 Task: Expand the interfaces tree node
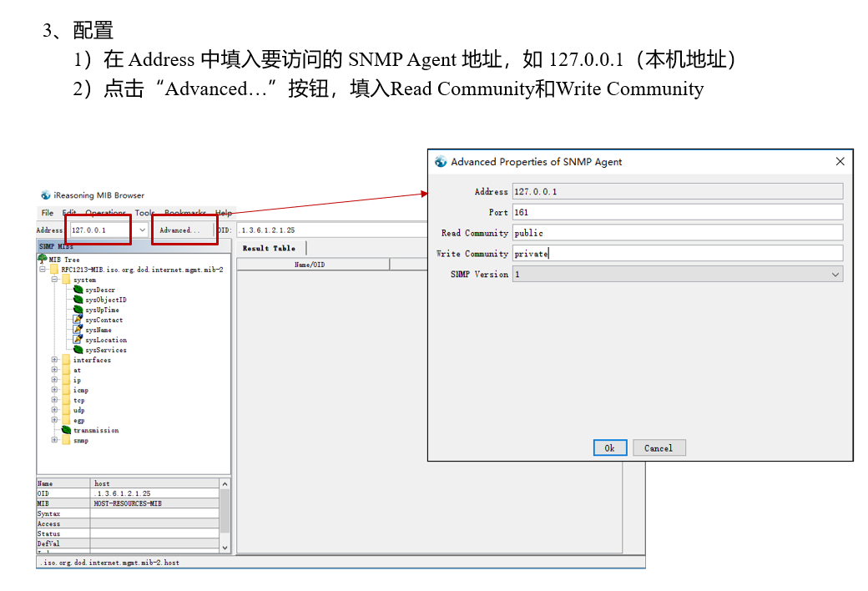point(55,360)
